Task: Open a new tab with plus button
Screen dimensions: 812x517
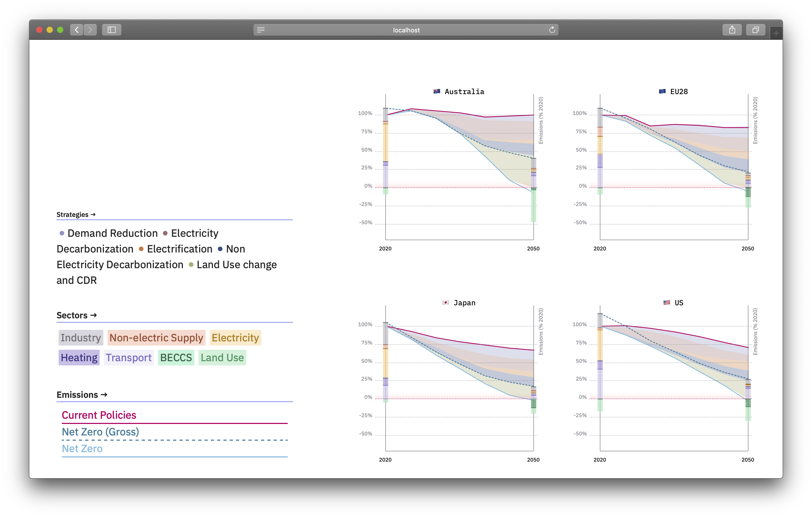Action: tap(776, 33)
